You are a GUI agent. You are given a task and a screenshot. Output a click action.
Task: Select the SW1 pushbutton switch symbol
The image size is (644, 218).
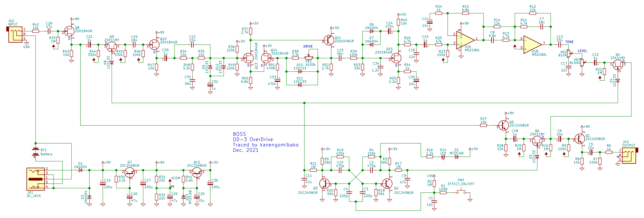coord(461,191)
